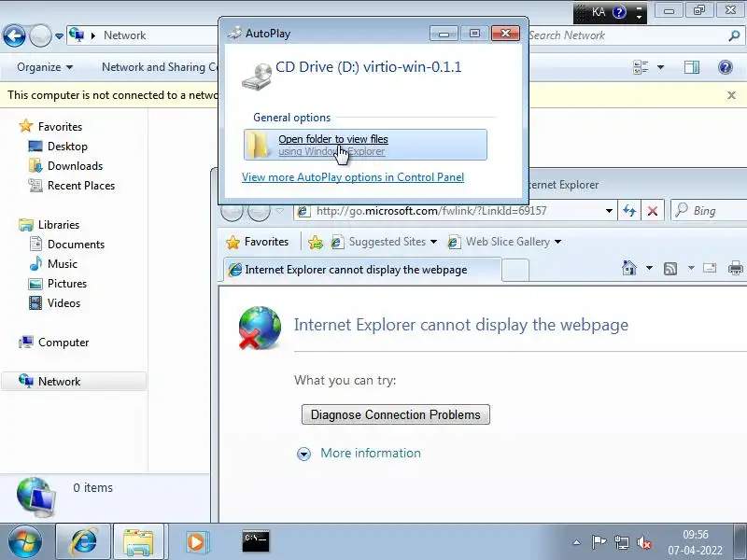Go forward in the Network explorer window
Image resolution: width=747 pixels, height=560 pixels.
coord(40,35)
